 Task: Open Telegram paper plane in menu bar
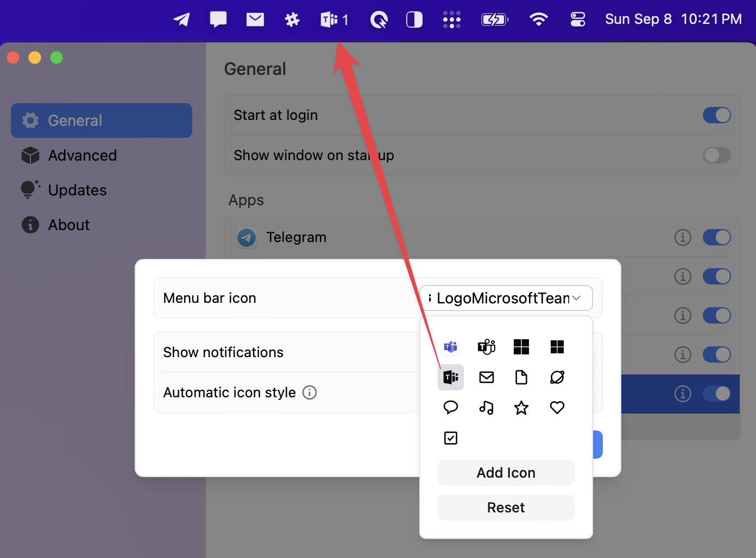pyautogui.click(x=181, y=20)
